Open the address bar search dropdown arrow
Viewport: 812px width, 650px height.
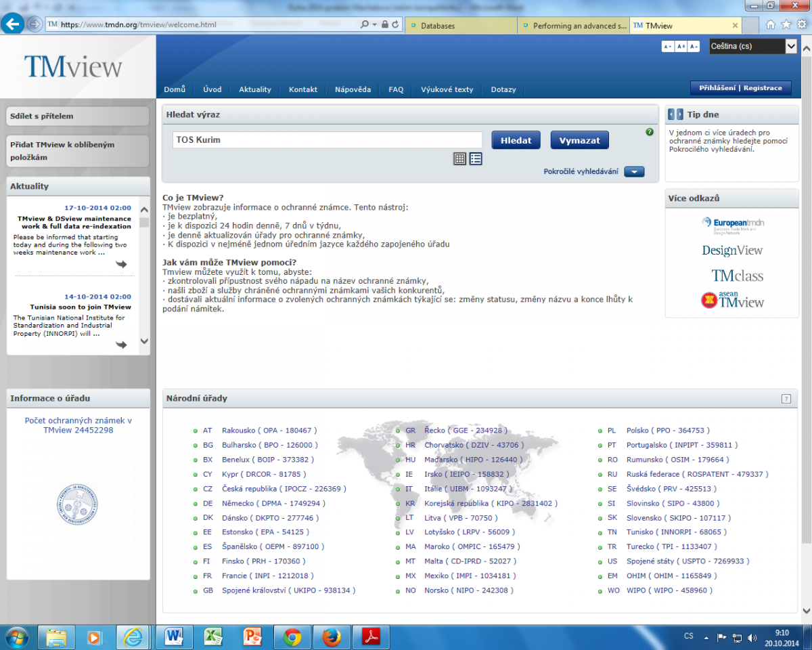tap(374, 24)
